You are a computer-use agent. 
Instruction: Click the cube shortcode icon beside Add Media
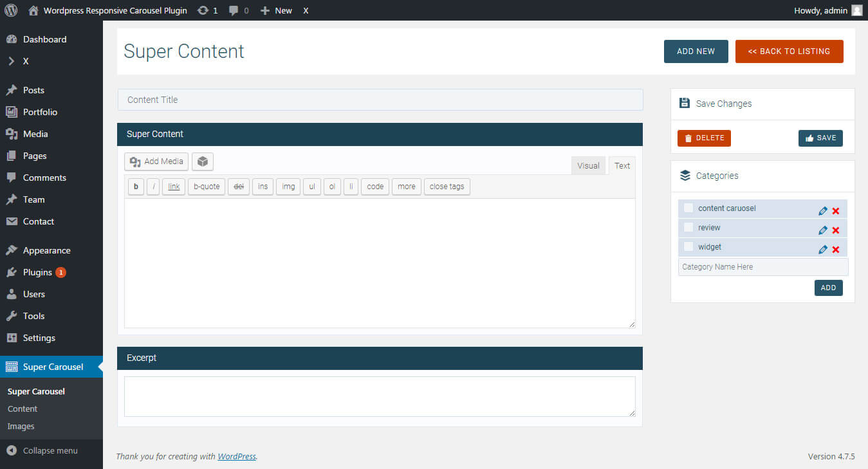[203, 161]
